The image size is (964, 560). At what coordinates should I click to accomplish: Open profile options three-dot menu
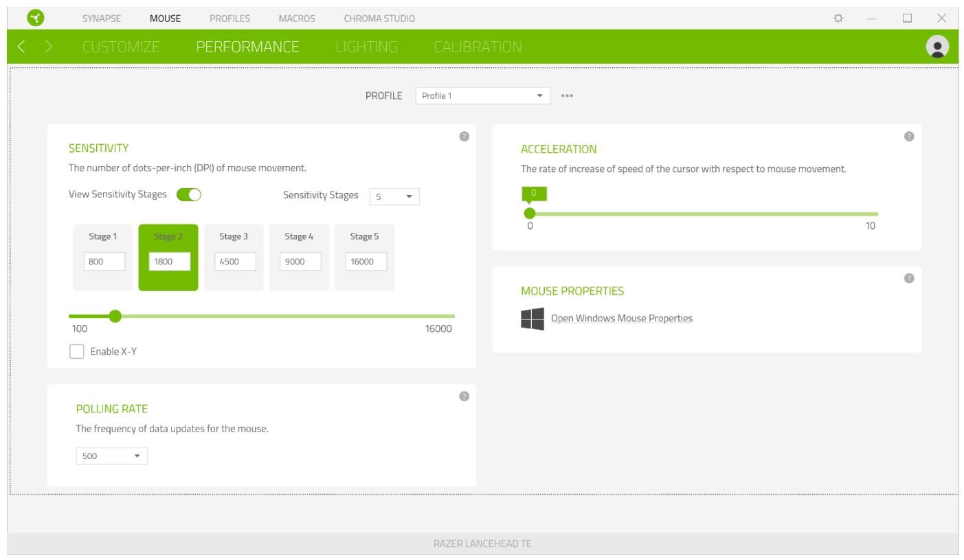[567, 96]
